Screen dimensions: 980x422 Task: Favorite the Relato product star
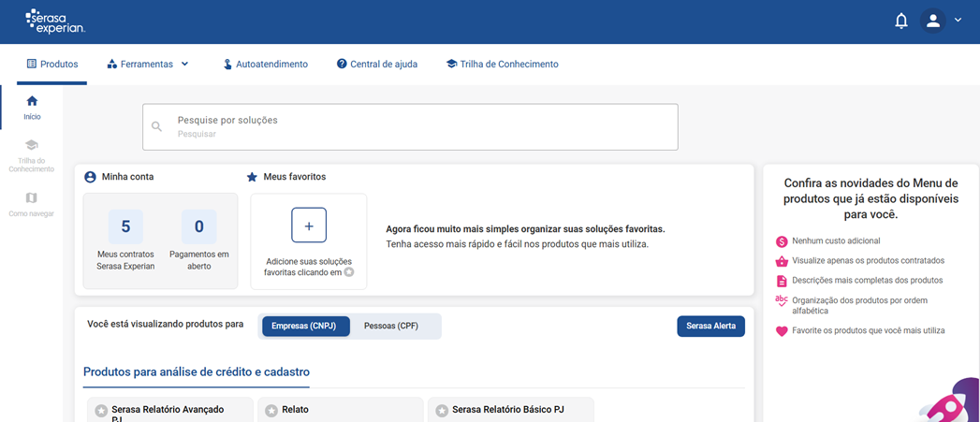tap(271, 411)
